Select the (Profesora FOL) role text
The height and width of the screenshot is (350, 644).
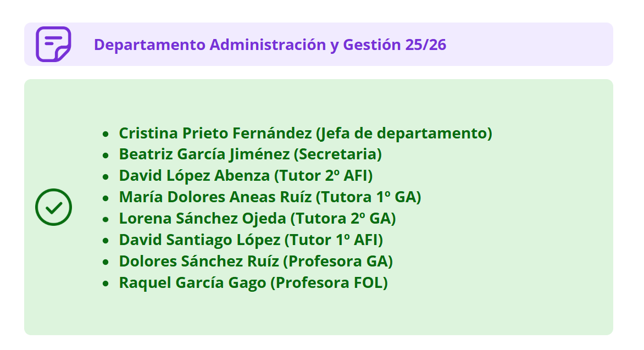tap(329, 283)
